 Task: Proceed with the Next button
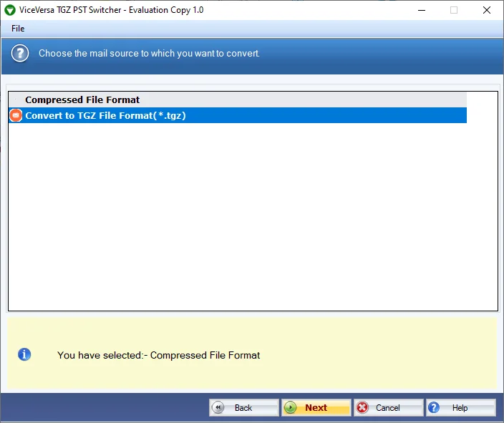316,407
